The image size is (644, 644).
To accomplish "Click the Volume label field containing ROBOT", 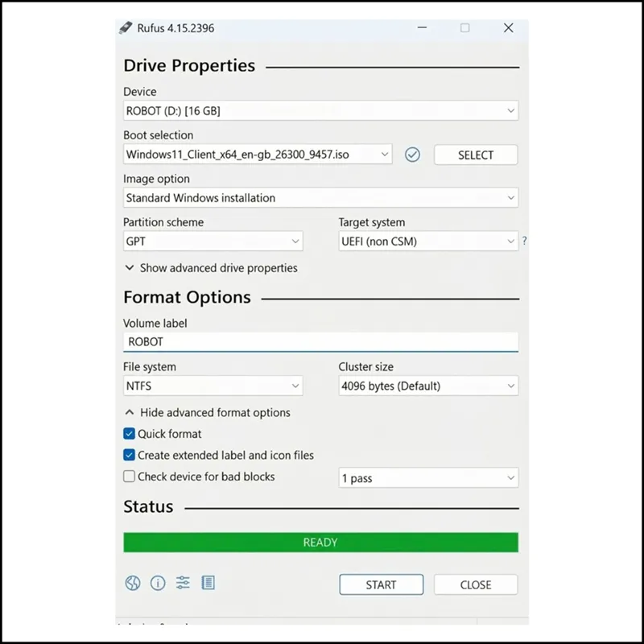I will point(320,341).
